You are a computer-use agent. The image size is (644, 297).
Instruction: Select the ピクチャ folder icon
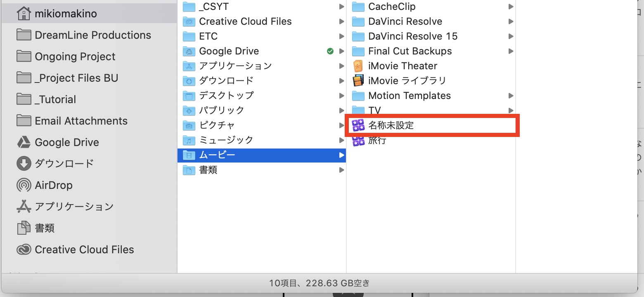[x=189, y=125]
